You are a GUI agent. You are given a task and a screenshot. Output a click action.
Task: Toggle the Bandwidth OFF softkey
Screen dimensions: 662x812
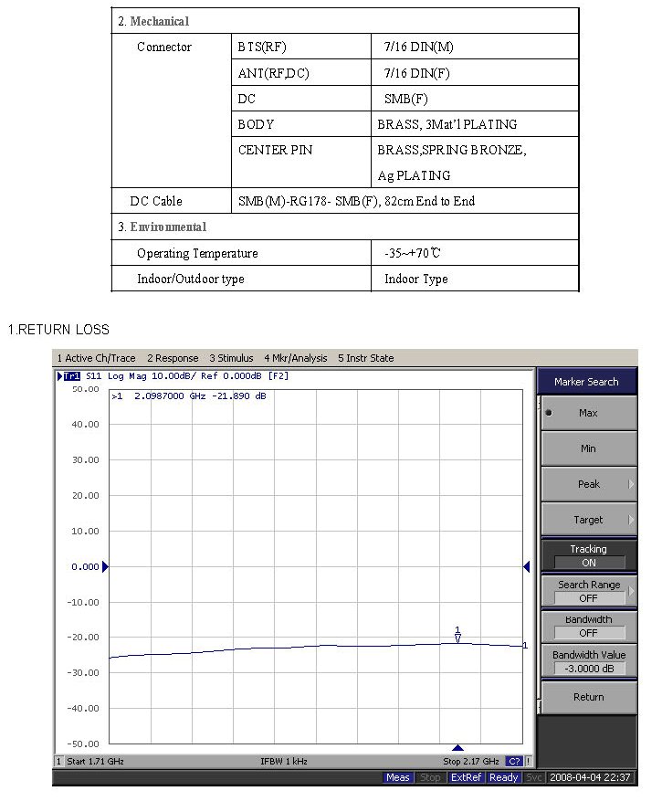coord(589,626)
